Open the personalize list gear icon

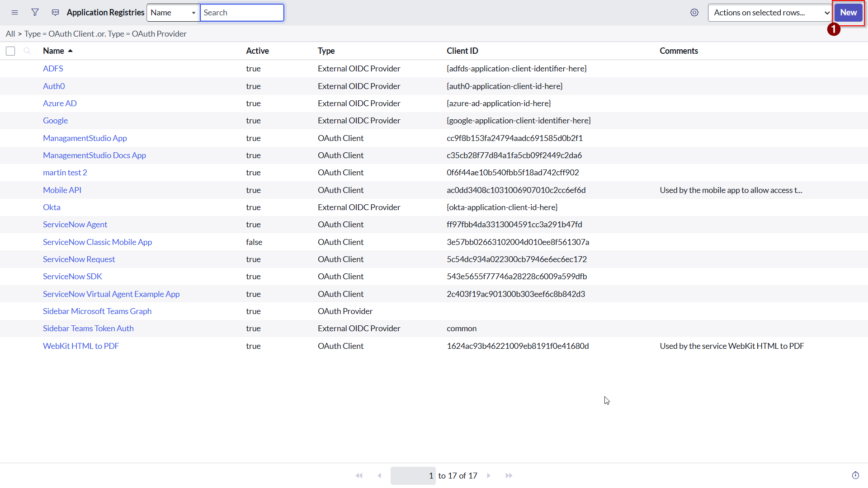[x=694, y=13]
